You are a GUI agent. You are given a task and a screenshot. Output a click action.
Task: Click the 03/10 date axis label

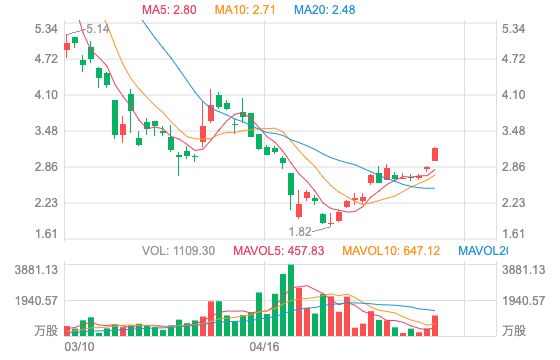click(x=79, y=346)
